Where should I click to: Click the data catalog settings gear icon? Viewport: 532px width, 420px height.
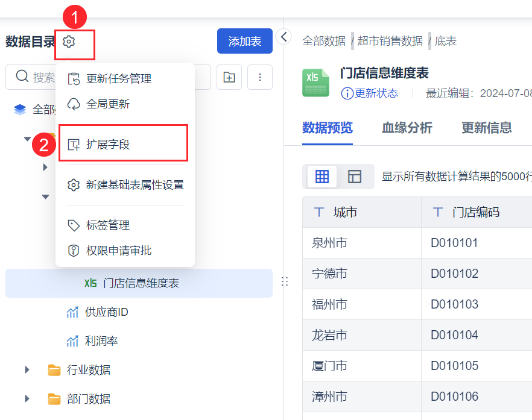tap(69, 42)
